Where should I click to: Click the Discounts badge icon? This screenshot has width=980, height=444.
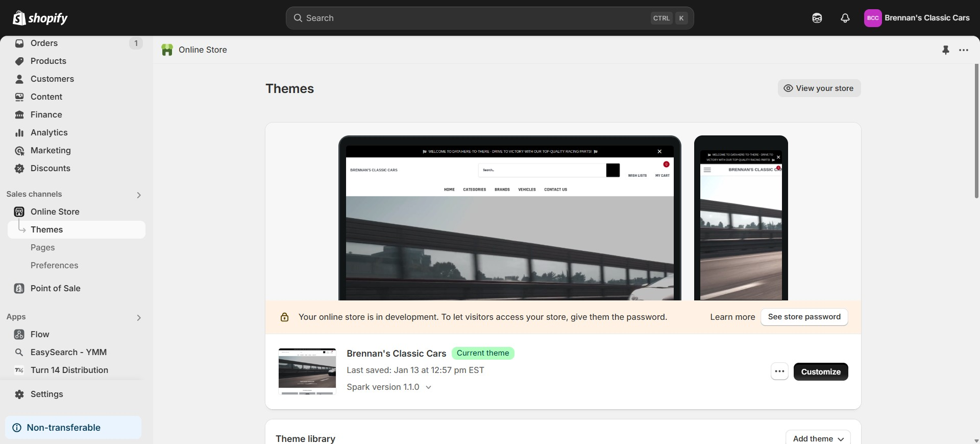[x=19, y=169]
